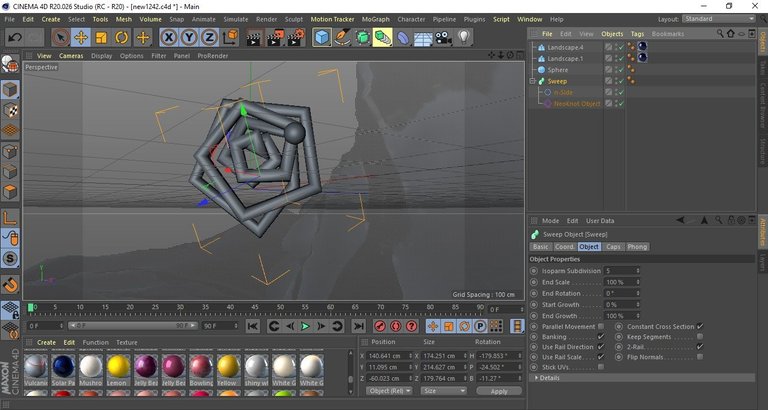The width and height of the screenshot is (768, 410).
Task: Click the Undo arrow icon
Action: point(16,37)
